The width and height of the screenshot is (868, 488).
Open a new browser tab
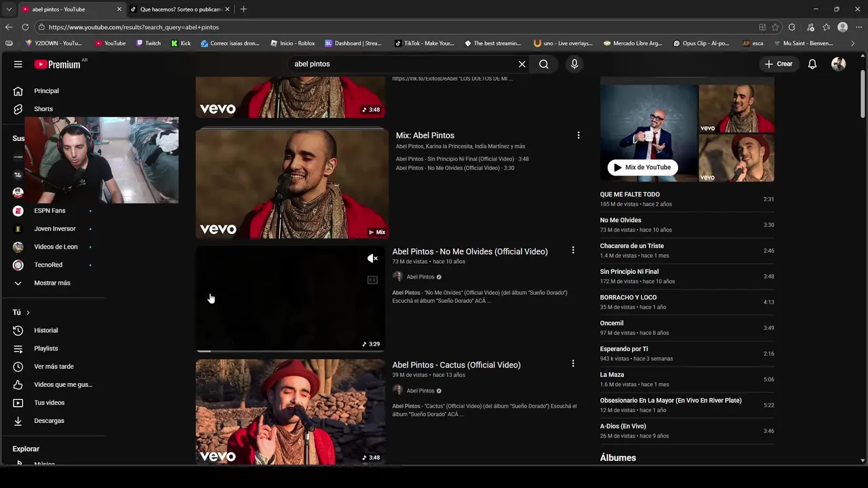tap(243, 9)
